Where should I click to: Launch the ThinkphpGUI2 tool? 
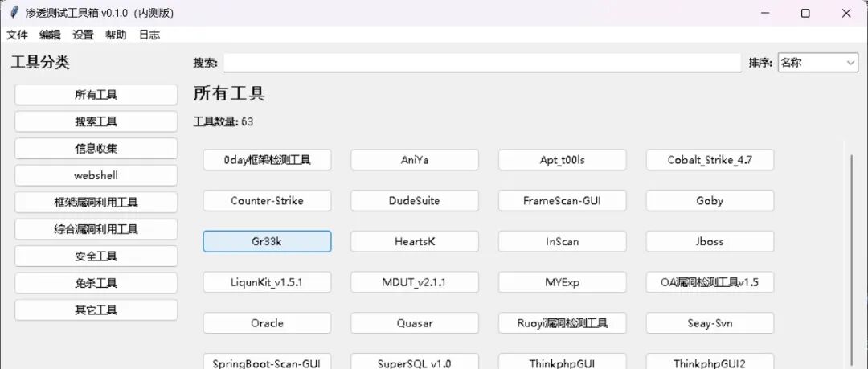[x=710, y=362]
